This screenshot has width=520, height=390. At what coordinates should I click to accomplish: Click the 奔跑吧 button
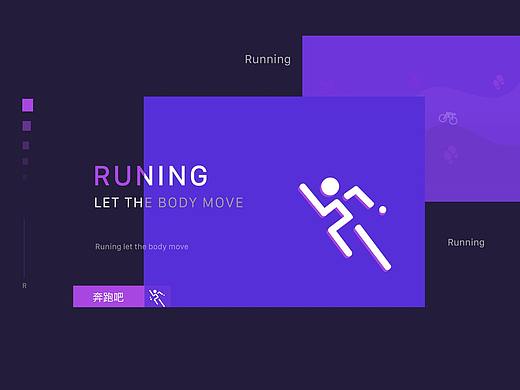108,297
